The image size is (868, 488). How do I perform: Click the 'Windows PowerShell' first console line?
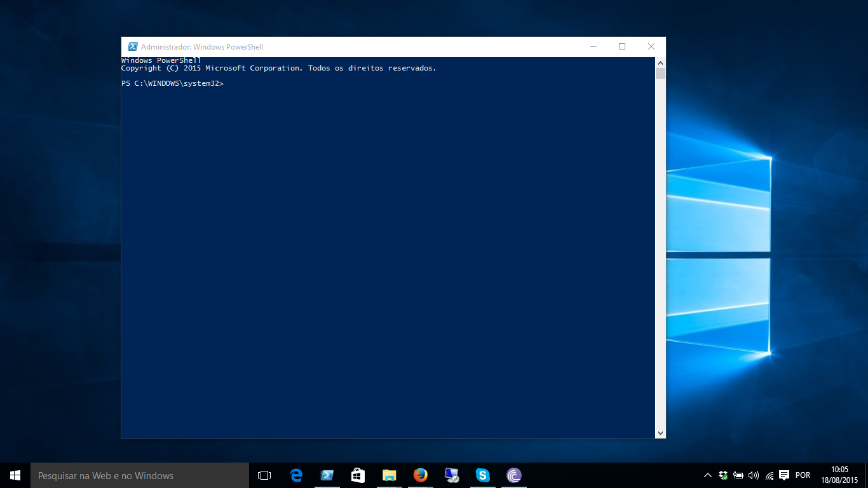coord(161,60)
